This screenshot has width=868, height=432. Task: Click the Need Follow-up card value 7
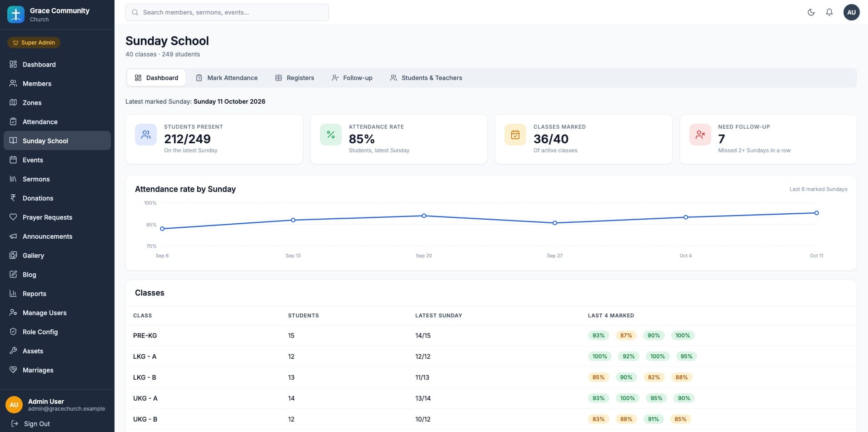722,139
